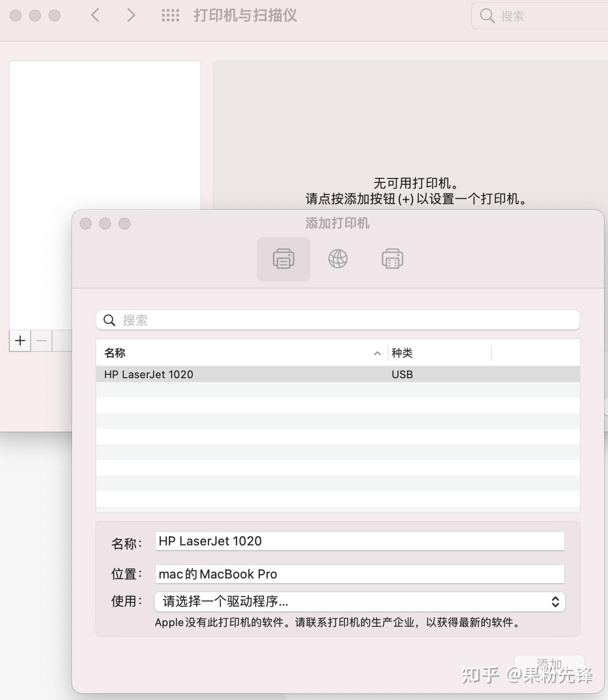This screenshot has width=608, height=700.
Task: Minimize the Printers & Scanners window
Action: point(35,16)
